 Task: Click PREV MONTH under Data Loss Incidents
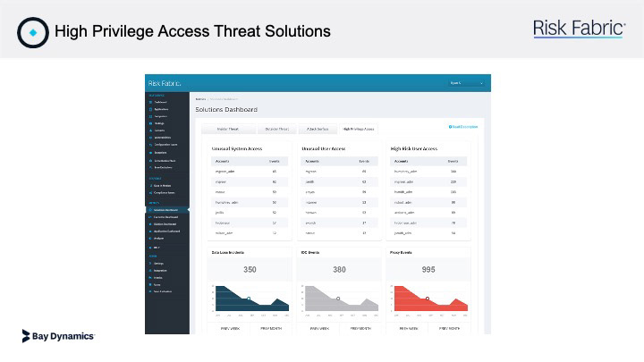coord(271,328)
